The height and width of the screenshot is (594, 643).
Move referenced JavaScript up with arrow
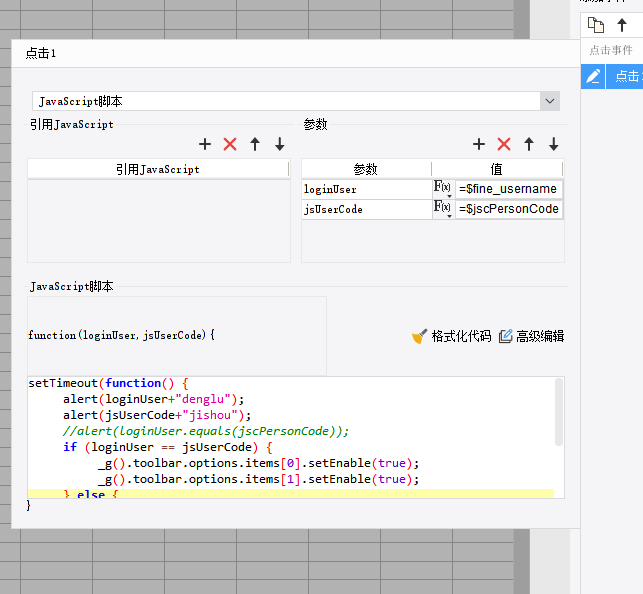click(x=255, y=144)
